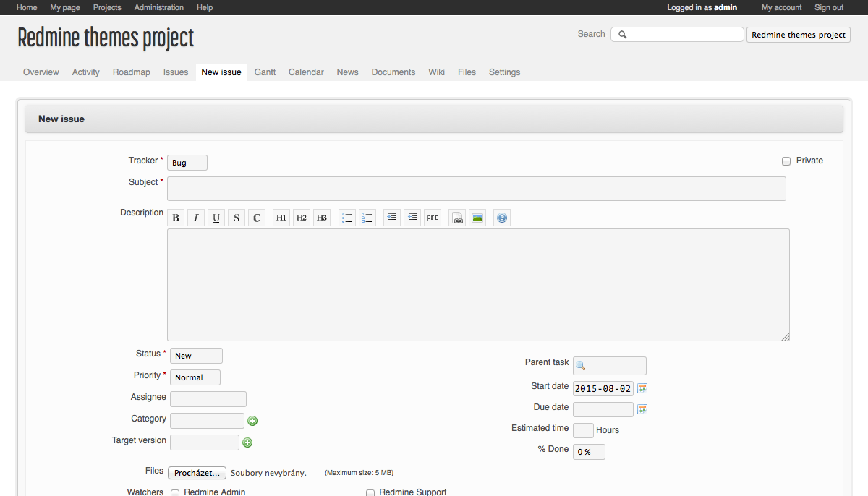The width and height of the screenshot is (868, 496).
Task: Open text formatting help icon
Action: (x=502, y=218)
